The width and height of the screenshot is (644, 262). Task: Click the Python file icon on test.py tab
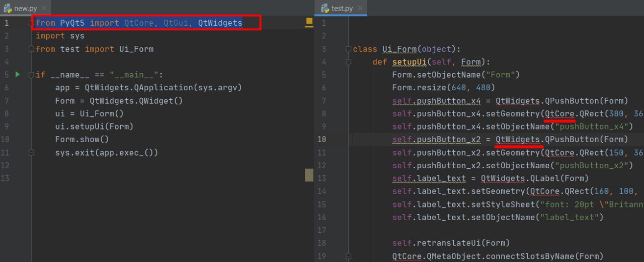coord(325,9)
